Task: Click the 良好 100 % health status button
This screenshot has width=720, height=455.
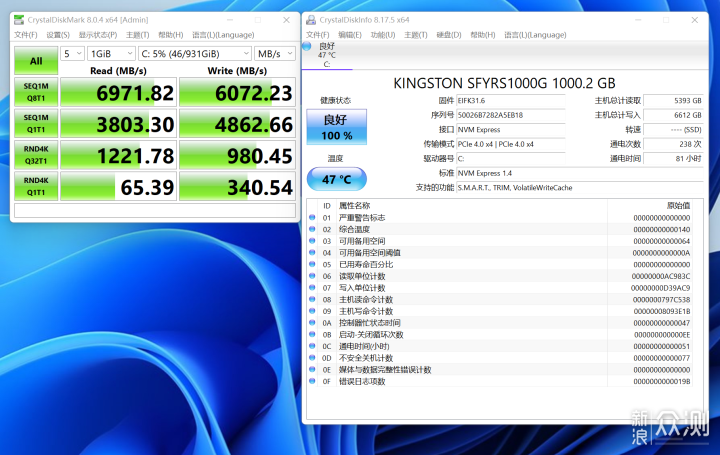Action: (337, 127)
